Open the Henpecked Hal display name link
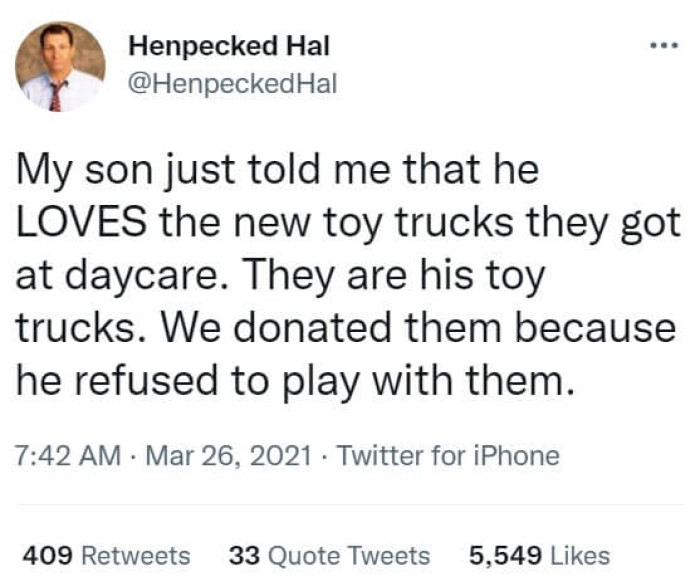 tap(230, 46)
